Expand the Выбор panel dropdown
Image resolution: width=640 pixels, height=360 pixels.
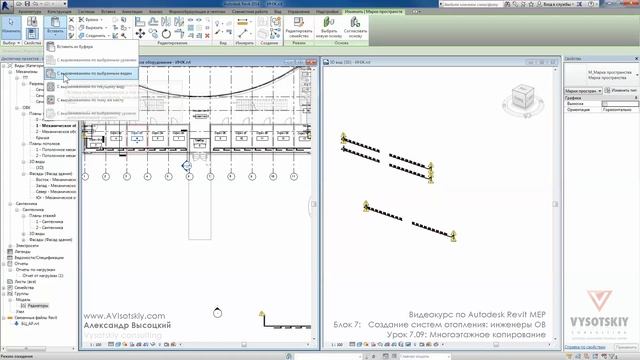(11, 43)
